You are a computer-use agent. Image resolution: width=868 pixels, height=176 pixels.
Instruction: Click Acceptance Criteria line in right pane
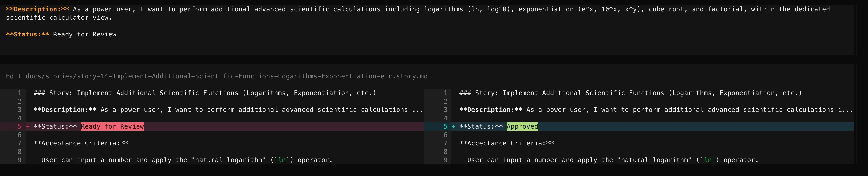pyautogui.click(x=506, y=143)
